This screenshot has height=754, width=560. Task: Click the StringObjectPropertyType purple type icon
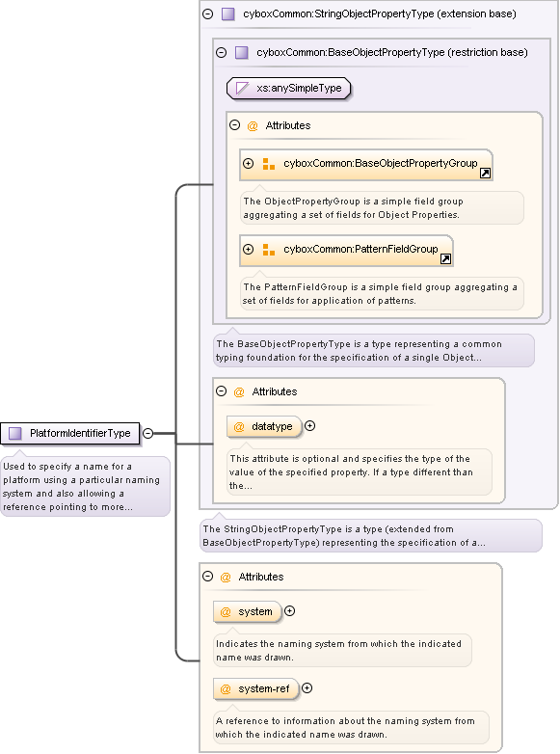point(227,13)
